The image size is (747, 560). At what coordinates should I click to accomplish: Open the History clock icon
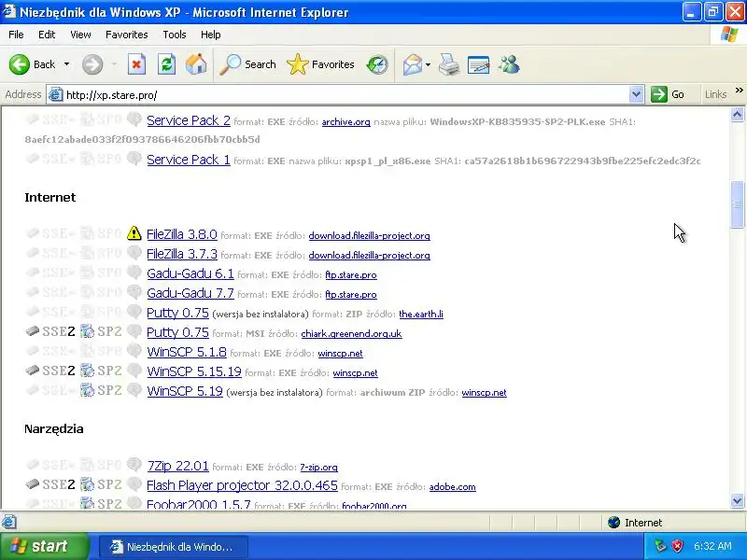pos(377,64)
